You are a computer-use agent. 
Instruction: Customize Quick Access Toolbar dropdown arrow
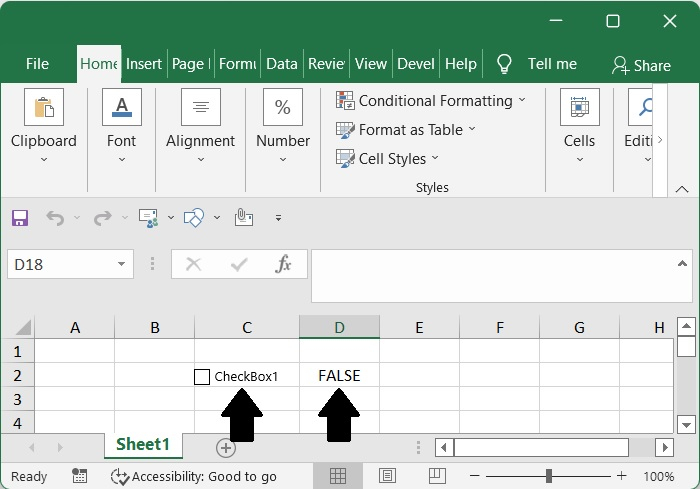278,217
